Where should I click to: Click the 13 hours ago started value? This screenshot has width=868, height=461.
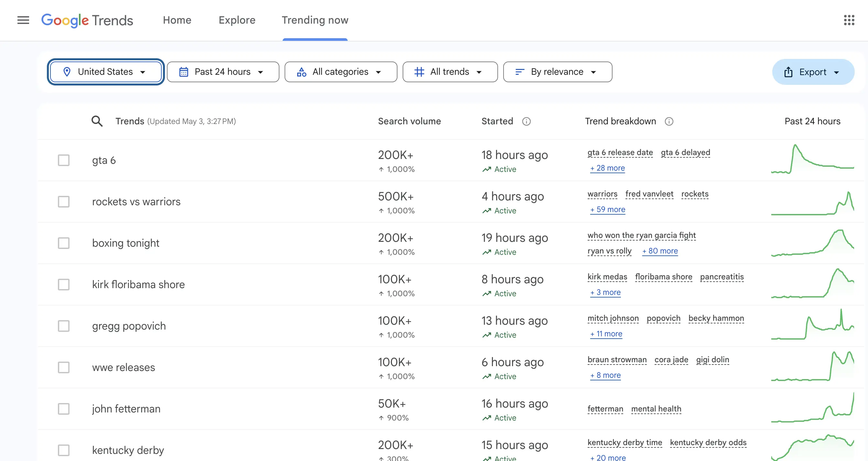point(515,321)
